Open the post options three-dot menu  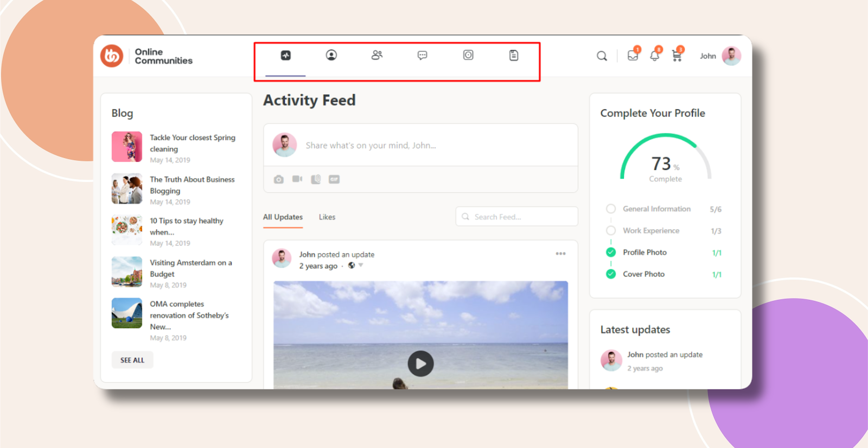(560, 254)
